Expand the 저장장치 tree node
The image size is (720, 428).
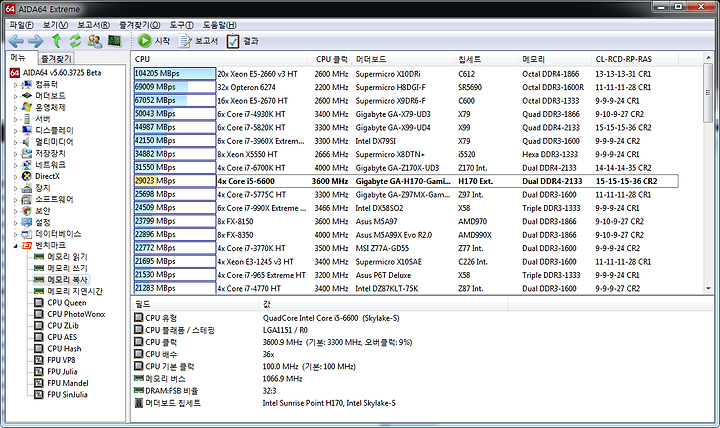click(15, 154)
